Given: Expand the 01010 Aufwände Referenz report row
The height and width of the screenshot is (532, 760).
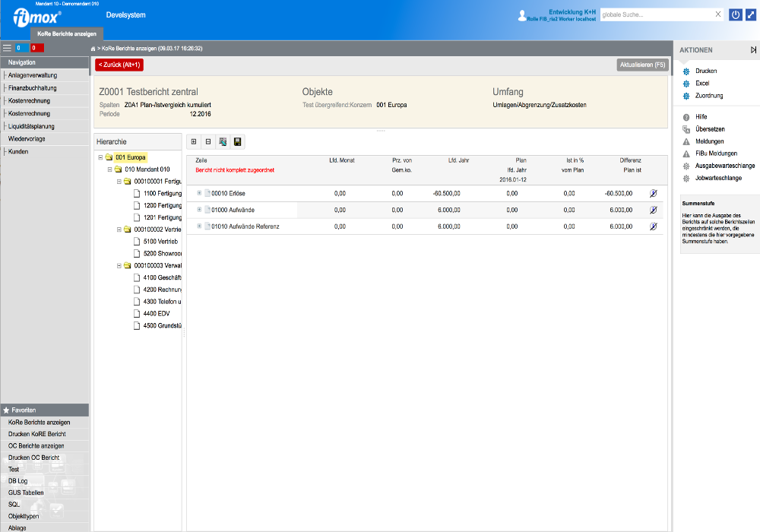Looking at the screenshot, I should tap(199, 226).
